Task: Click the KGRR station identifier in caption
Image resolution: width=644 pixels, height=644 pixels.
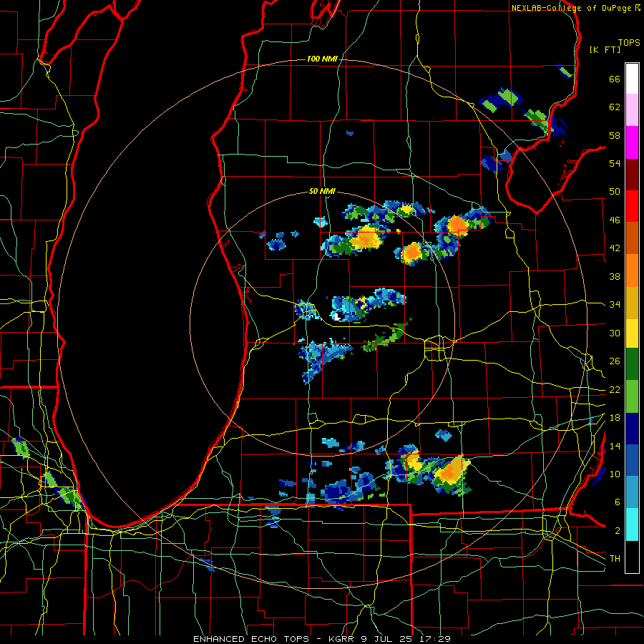Action: click(343, 639)
